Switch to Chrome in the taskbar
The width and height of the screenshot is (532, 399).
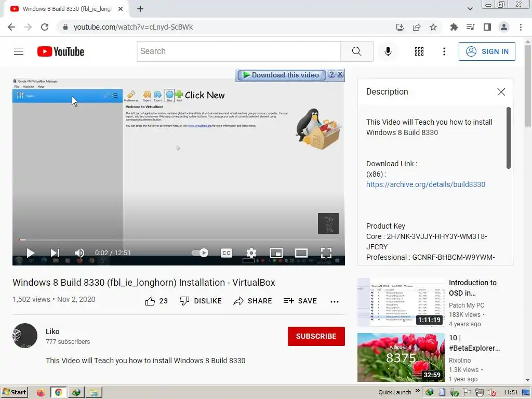58,393
